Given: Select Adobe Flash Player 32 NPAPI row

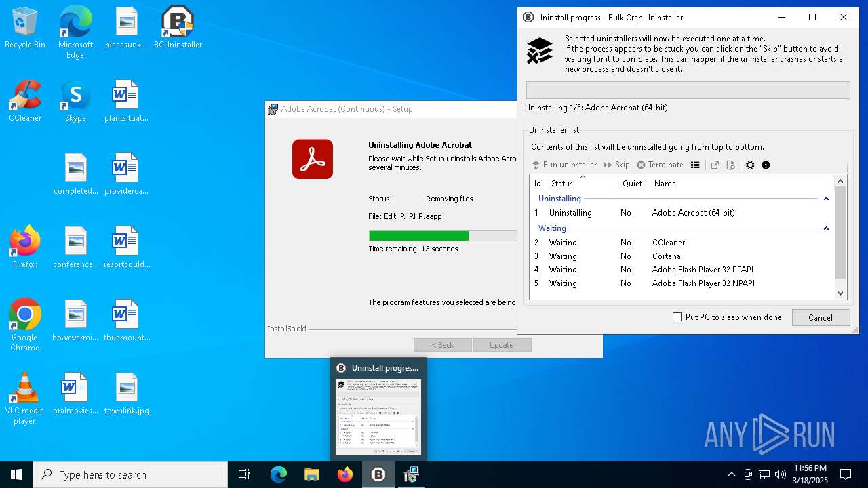Looking at the screenshot, I should click(x=682, y=283).
